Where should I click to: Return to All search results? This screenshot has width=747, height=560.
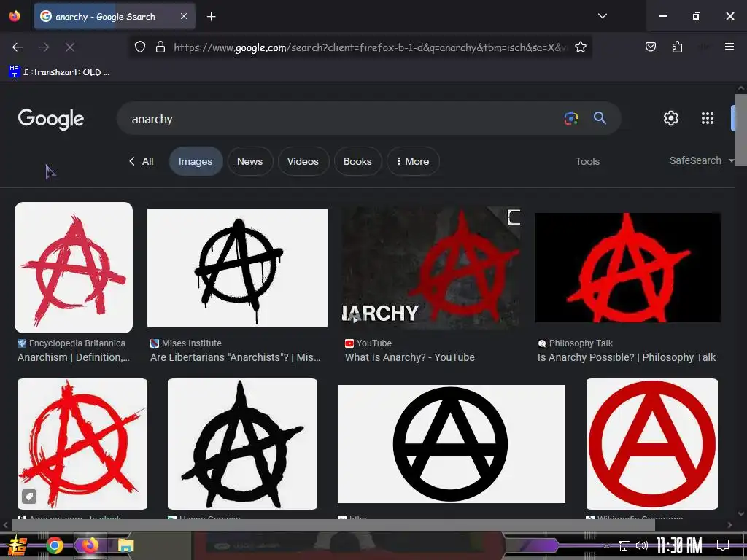[x=142, y=161]
